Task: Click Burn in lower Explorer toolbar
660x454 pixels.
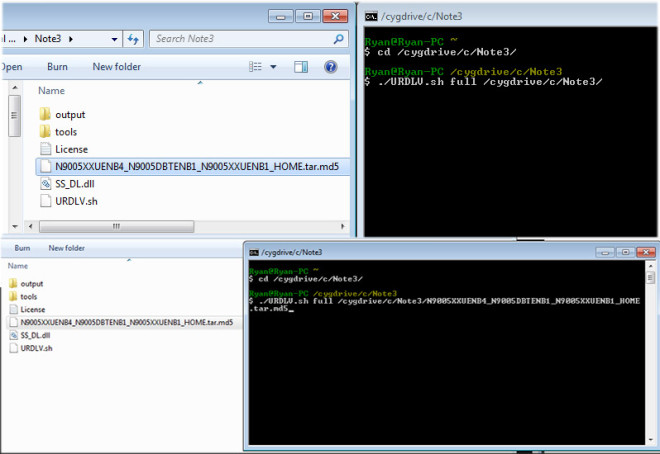Action: point(22,248)
